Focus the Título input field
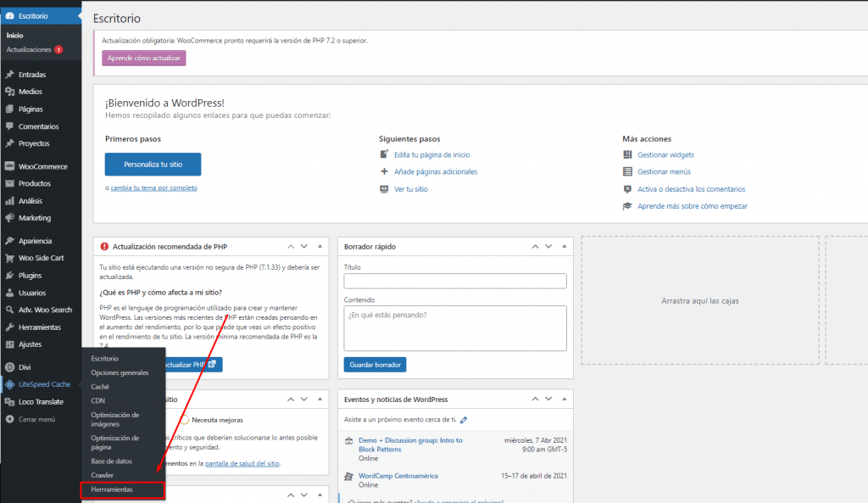This screenshot has height=503, width=868. tap(455, 281)
